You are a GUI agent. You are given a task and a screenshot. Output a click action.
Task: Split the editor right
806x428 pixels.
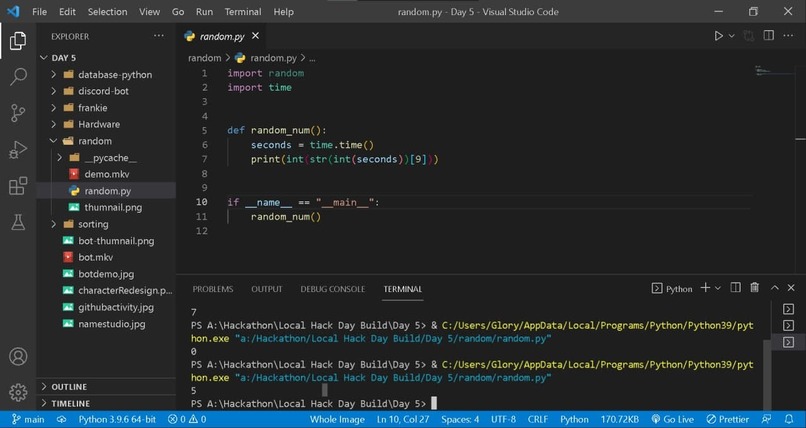[x=768, y=35]
